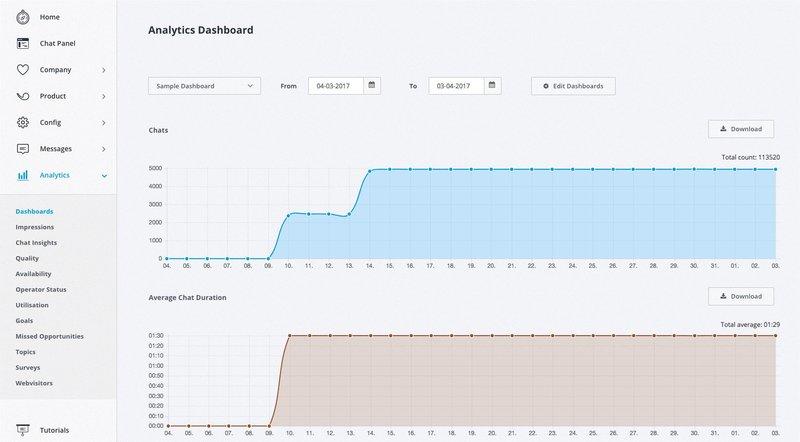
Task: Click the Messages speech bubble icon
Action: point(22,148)
